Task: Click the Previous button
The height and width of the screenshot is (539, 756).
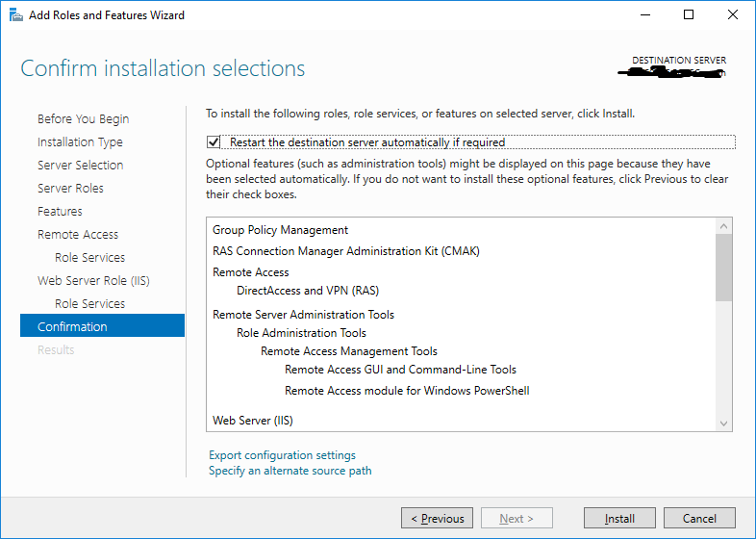Action: (437, 519)
